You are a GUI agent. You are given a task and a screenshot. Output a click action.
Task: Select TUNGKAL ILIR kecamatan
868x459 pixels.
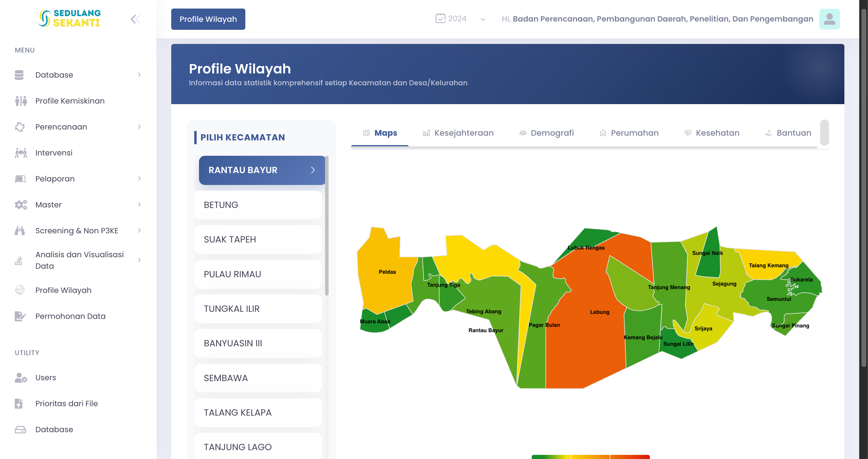pos(258,309)
